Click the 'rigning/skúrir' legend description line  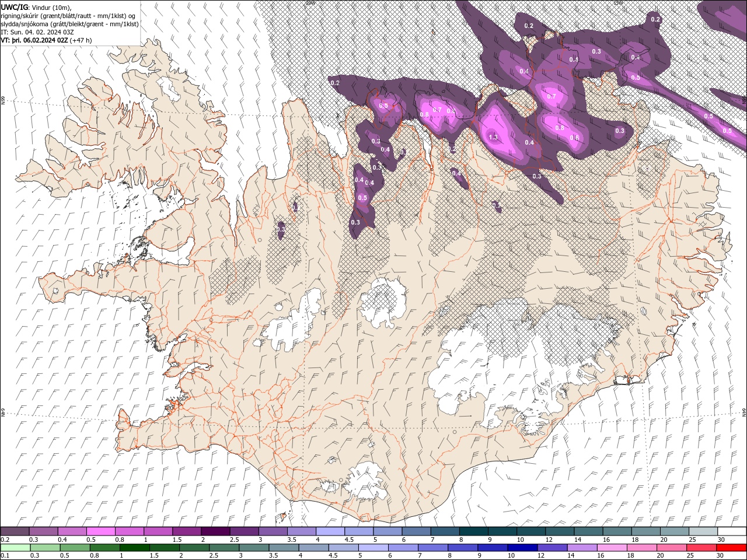coord(68,15)
